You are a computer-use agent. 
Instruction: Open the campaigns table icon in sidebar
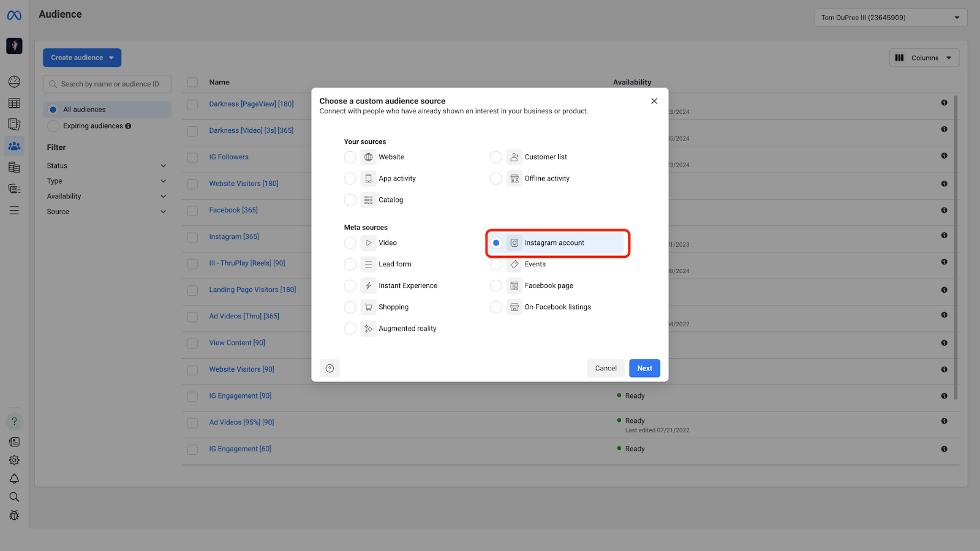pyautogui.click(x=14, y=103)
